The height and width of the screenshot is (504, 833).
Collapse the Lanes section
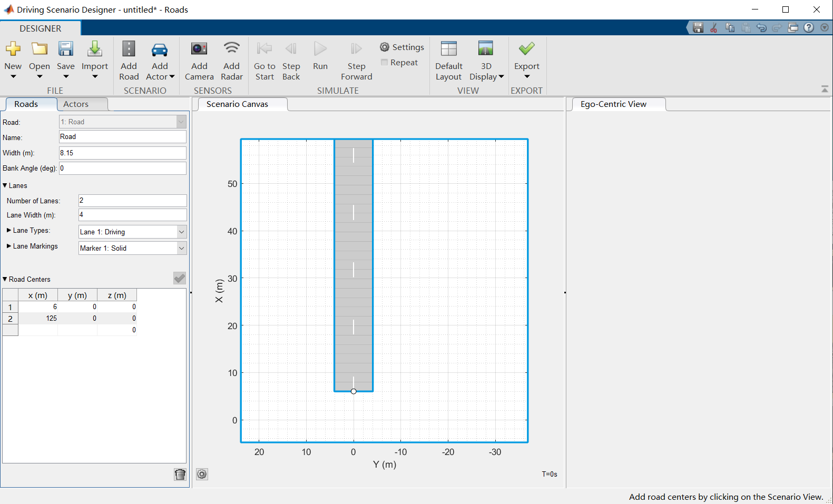coord(5,186)
